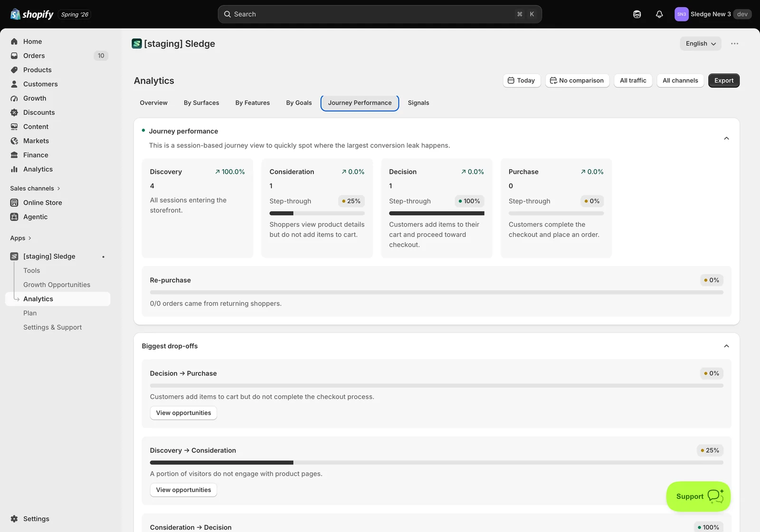This screenshot has width=760, height=532.
Task: Click the Discovery stage card
Action: point(198,208)
